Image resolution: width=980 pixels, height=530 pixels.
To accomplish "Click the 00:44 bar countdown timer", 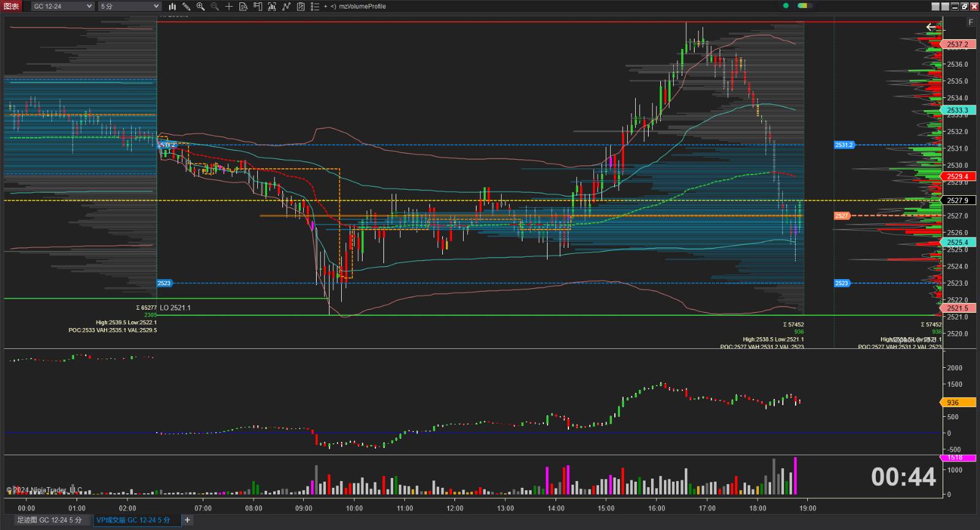I will point(903,477).
